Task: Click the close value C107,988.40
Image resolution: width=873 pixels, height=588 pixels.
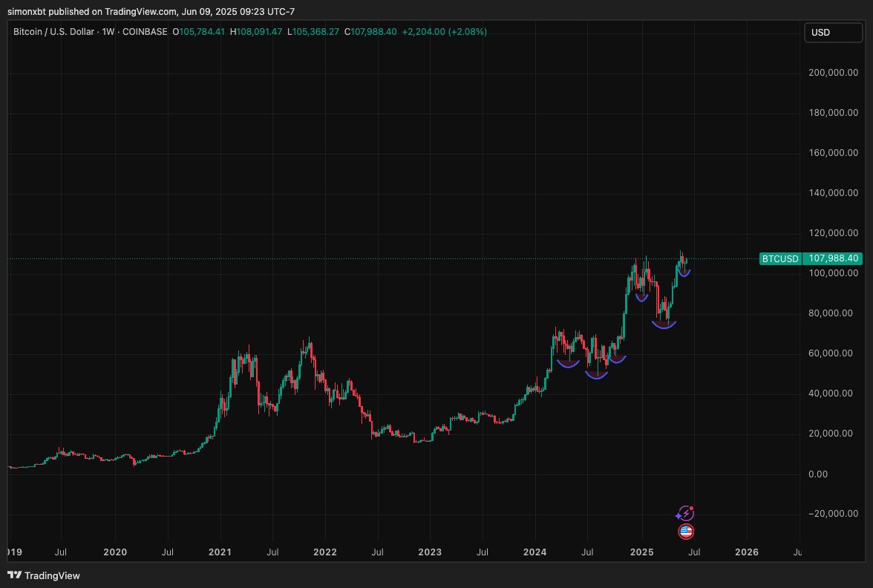Action: [x=370, y=32]
